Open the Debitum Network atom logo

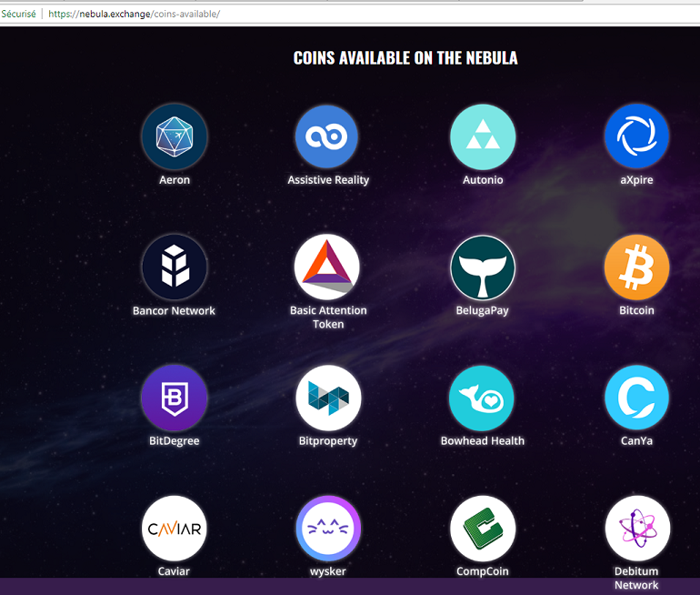pos(636,529)
